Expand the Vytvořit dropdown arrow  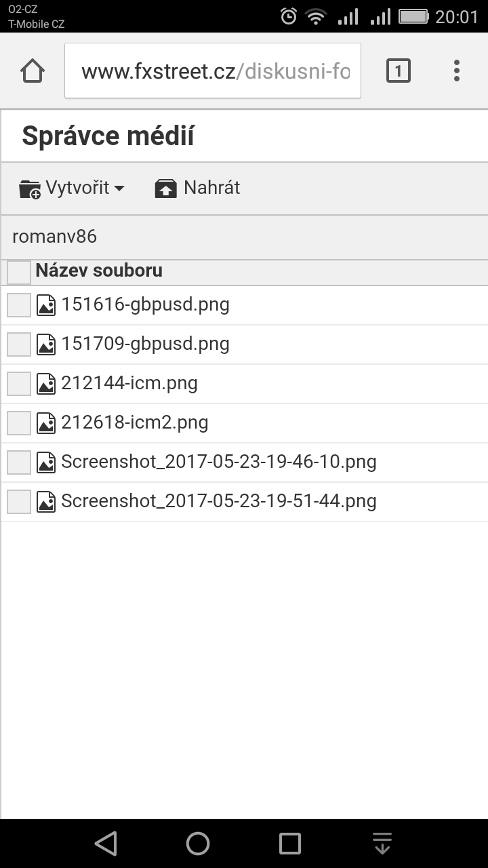[119, 189]
